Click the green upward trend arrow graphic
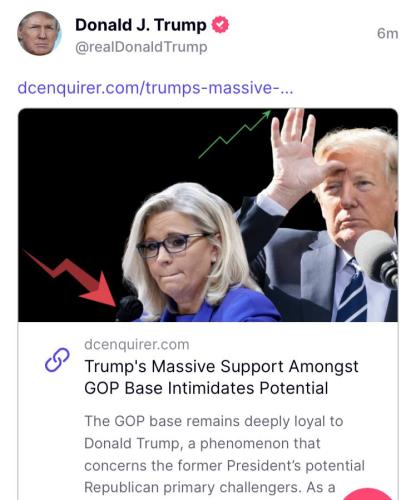Image resolution: width=416 pixels, height=500 pixels. click(x=235, y=133)
